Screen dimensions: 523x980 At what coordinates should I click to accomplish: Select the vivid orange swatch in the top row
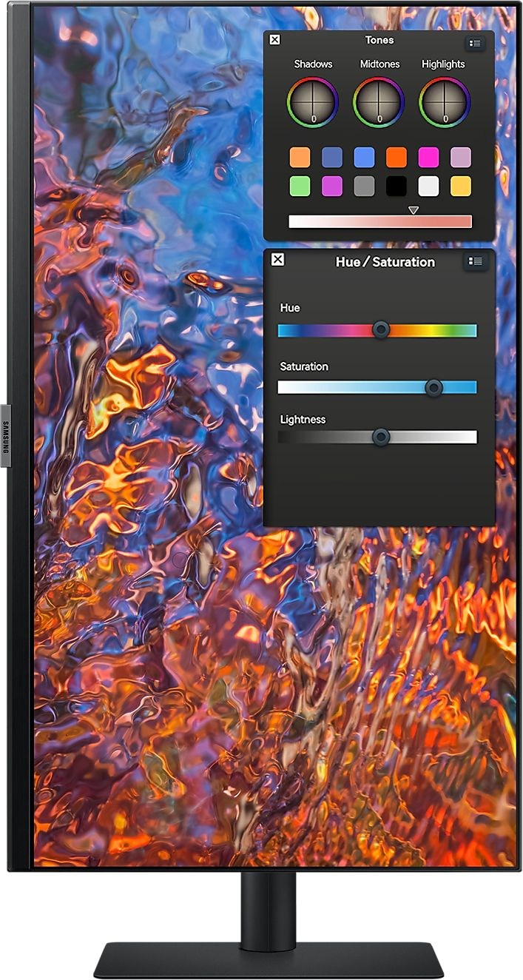click(397, 158)
